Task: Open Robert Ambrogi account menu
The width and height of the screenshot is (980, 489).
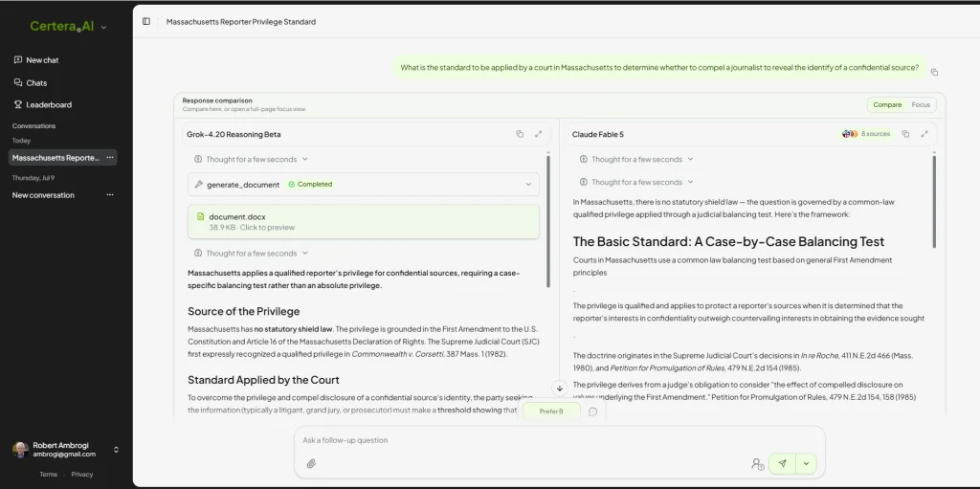Action: (66, 450)
